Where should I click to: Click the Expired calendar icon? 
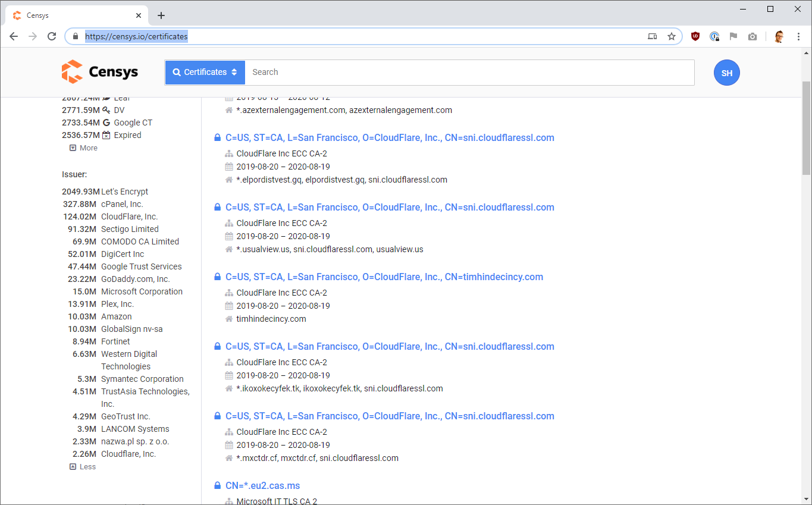[106, 135]
